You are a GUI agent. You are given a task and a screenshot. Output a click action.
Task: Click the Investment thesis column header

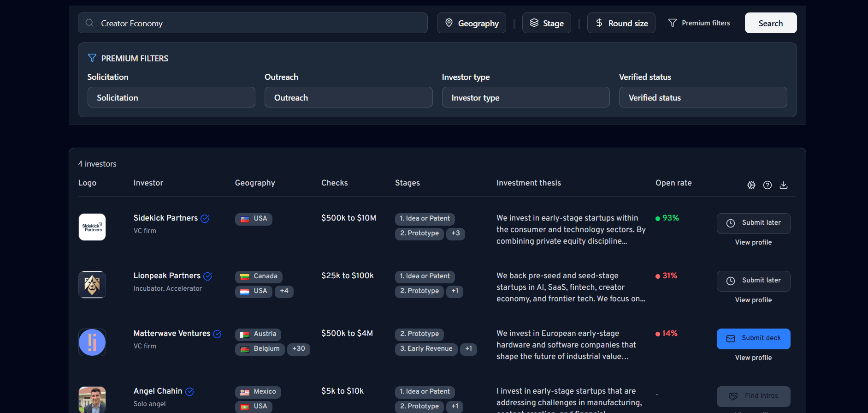click(529, 183)
